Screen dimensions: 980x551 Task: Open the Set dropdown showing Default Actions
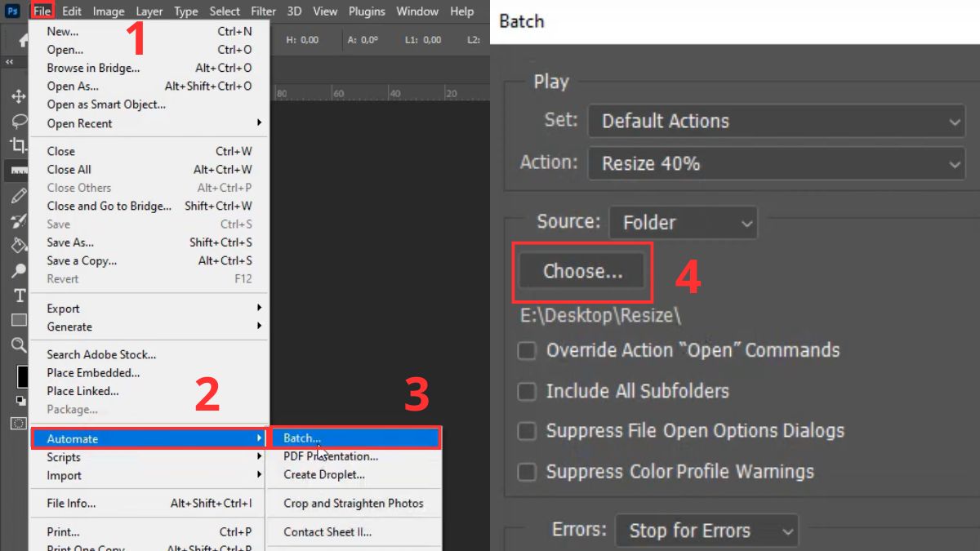coord(777,122)
